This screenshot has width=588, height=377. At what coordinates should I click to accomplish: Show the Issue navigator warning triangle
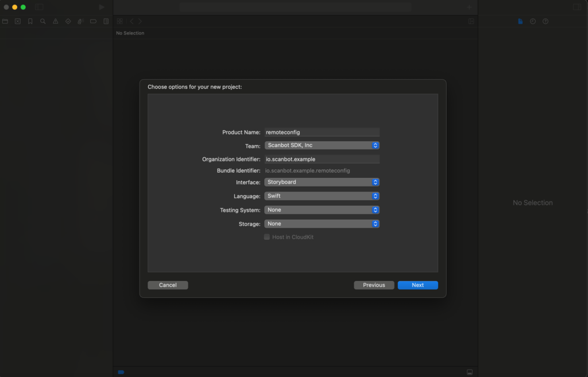[x=55, y=21]
